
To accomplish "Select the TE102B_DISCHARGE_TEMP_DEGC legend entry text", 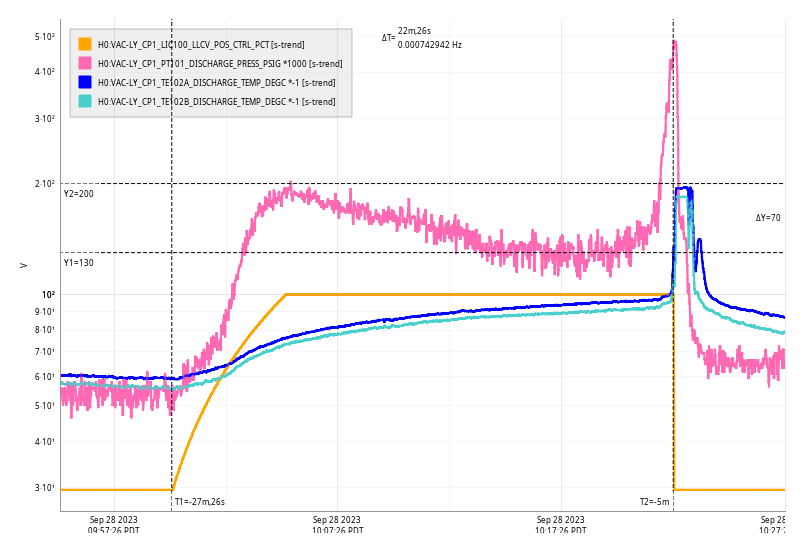I will coord(216,102).
